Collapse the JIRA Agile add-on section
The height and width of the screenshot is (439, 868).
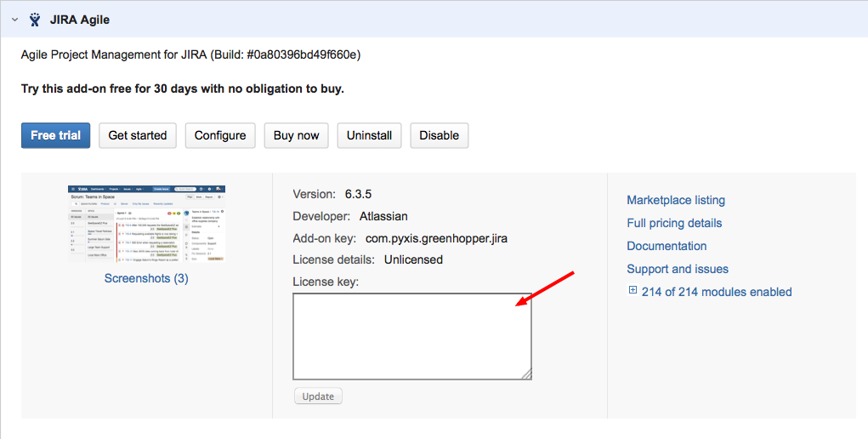click(x=15, y=20)
